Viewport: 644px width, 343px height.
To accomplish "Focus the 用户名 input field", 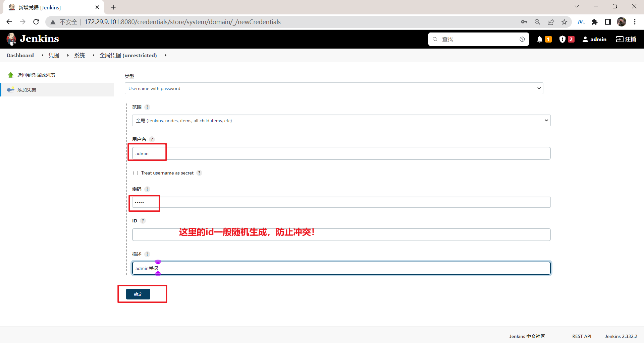I will point(341,153).
